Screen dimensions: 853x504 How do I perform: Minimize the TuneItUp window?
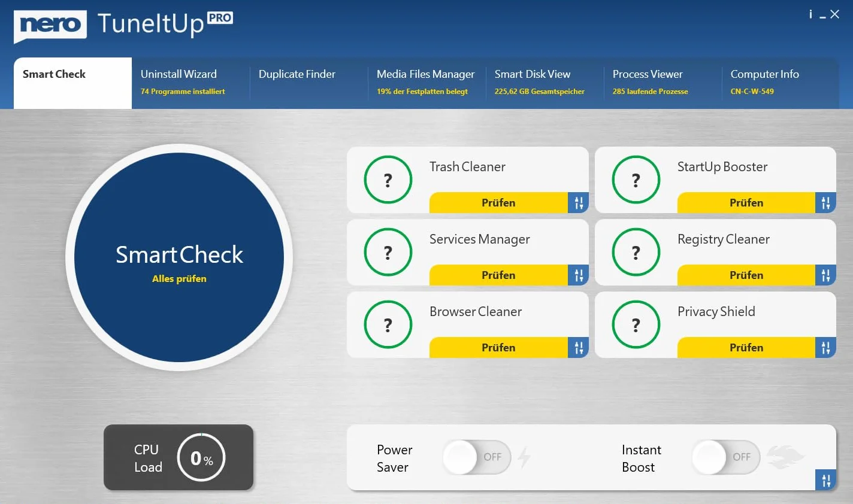823,16
